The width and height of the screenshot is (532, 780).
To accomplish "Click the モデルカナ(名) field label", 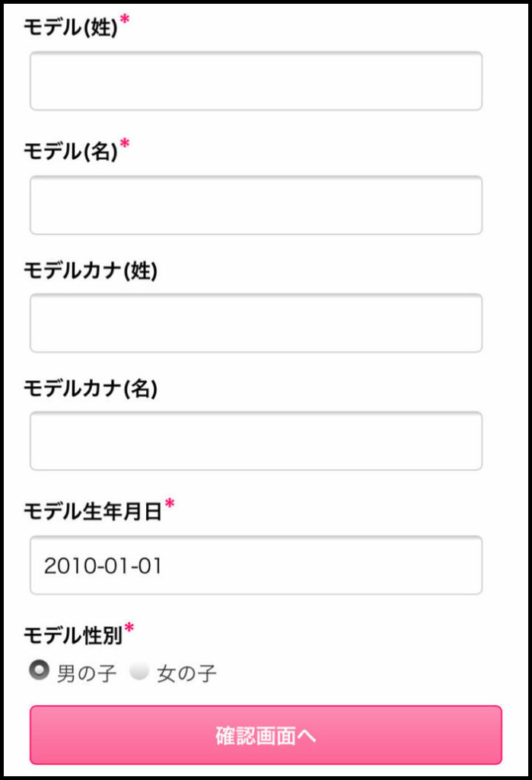I will point(91,388).
